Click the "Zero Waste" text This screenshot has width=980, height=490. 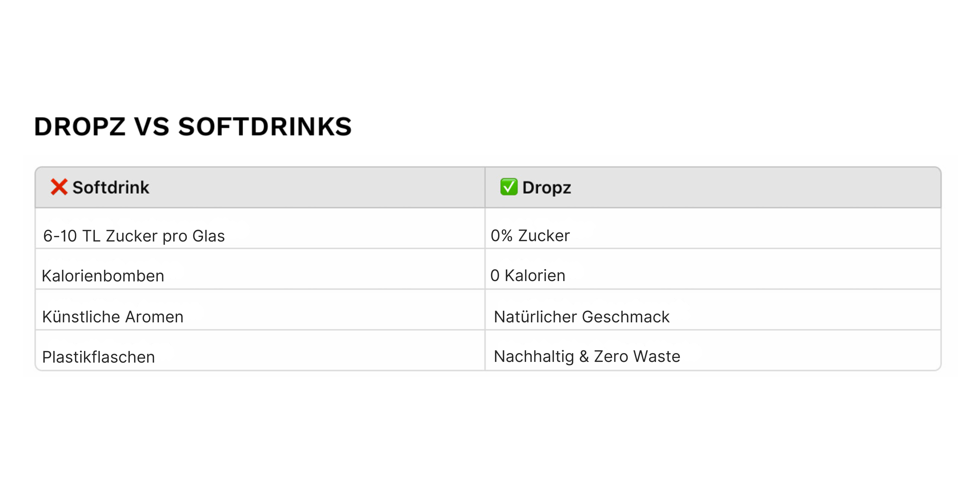click(637, 356)
